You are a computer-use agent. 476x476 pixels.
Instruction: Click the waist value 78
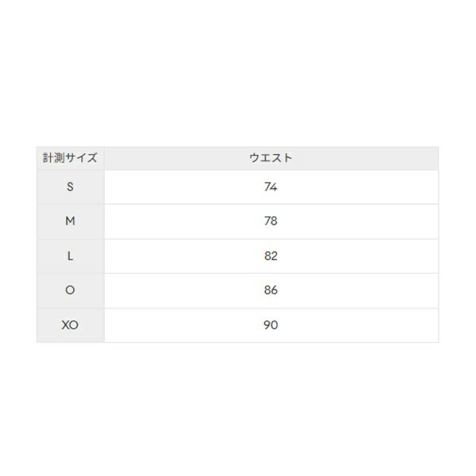[271, 221]
